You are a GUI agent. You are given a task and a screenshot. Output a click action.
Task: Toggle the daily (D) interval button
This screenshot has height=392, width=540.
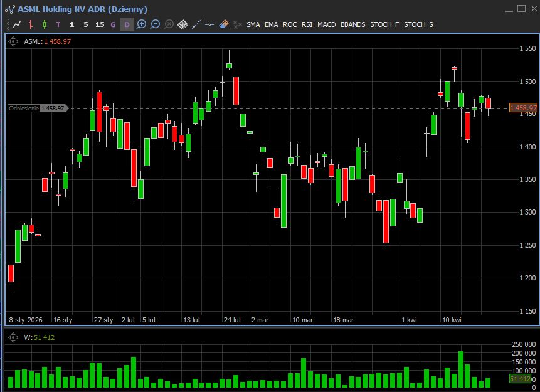pyautogui.click(x=127, y=24)
